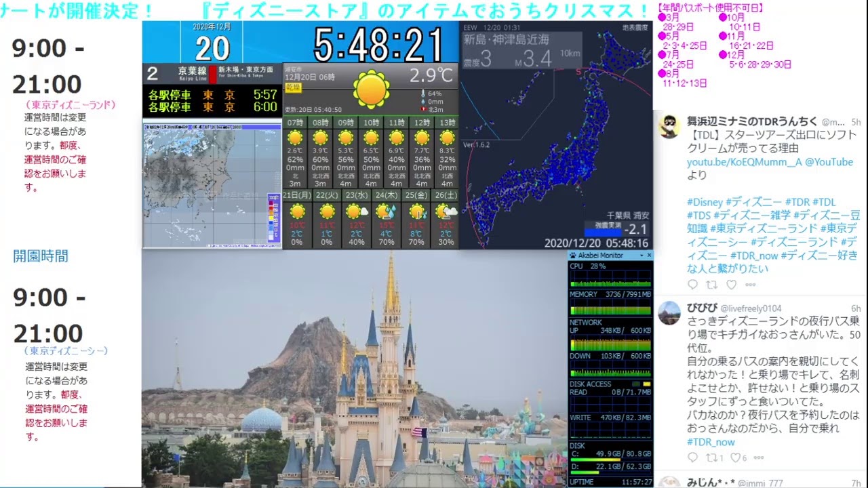Click the date number 20
The width and height of the screenshot is (868, 488).
(212, 49)
